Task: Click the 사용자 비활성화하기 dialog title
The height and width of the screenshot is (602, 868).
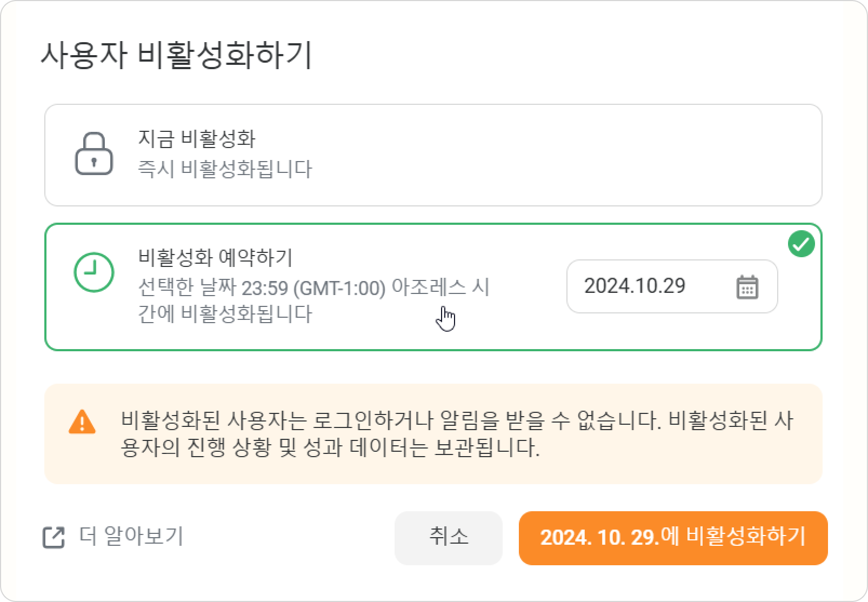Action: point(176,55)
